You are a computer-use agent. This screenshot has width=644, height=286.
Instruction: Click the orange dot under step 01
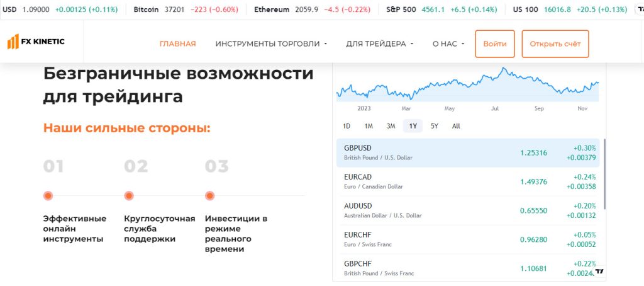point(48,196)
